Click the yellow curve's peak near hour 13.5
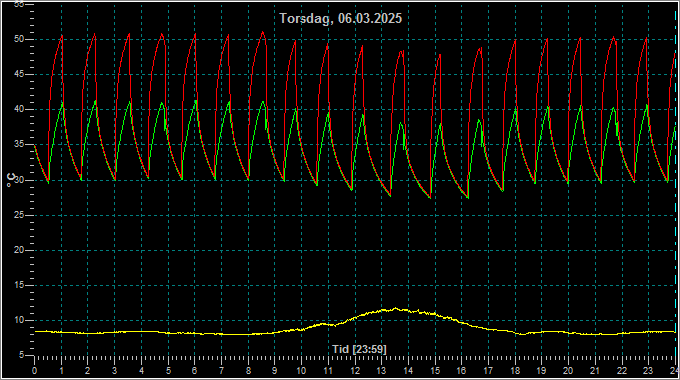The height and width of the screenshot is (380, 680). pos(396,308)
